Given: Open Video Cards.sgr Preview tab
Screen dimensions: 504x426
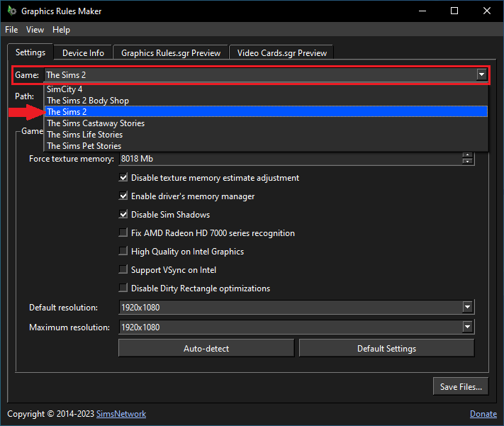Looking at the screenshot, I should pos(282,53).
